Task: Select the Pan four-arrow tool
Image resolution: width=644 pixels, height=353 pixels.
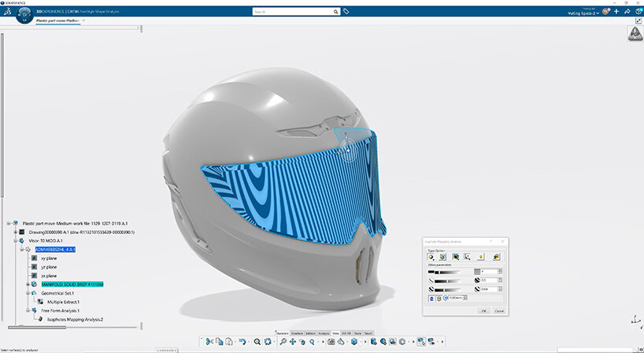Action: pos(293,342)
